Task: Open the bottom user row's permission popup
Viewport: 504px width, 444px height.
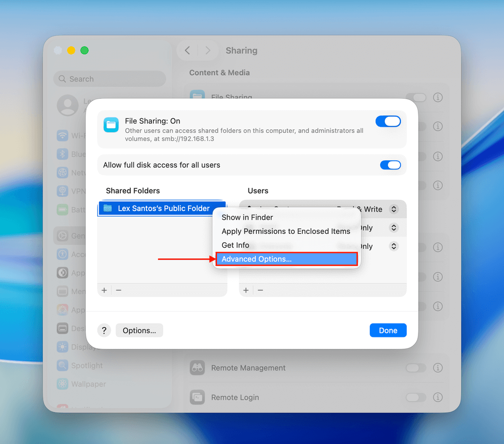Action: click(x=394, y=246)
